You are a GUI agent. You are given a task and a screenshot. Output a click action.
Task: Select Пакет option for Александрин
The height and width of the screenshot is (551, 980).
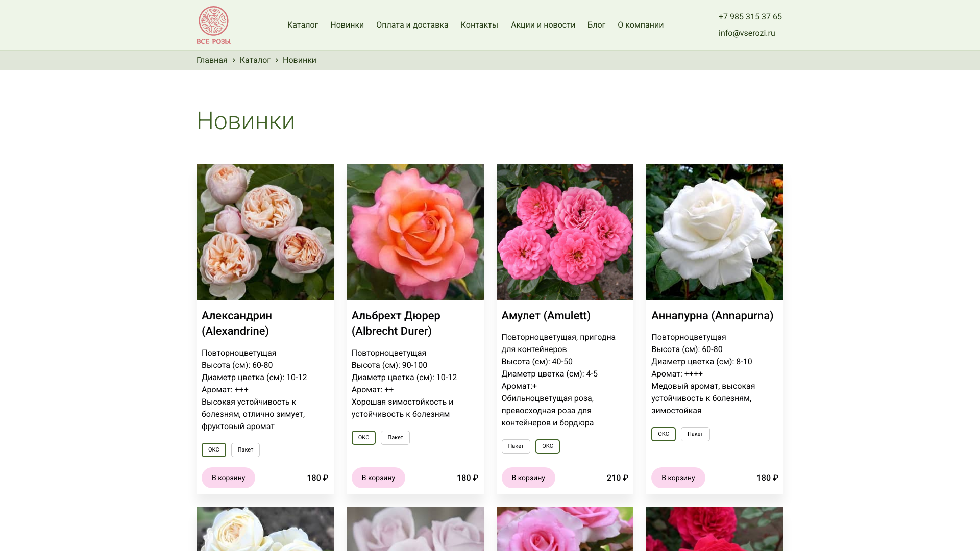click(246, 450)
